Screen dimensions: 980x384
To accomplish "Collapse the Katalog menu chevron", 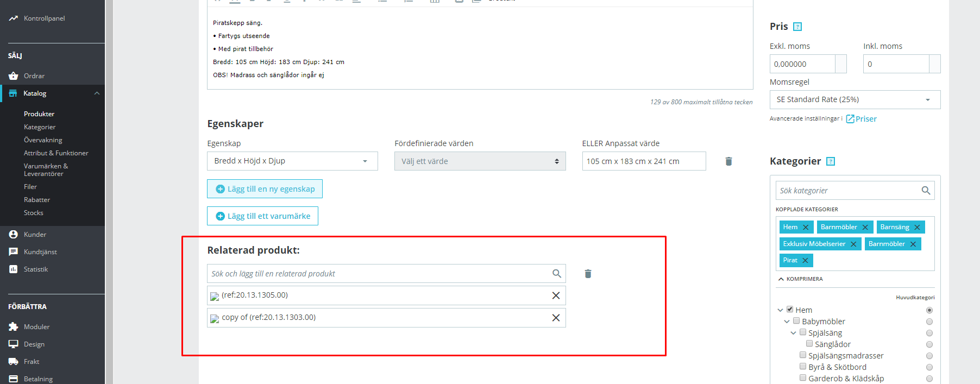I will pos(97,93).
